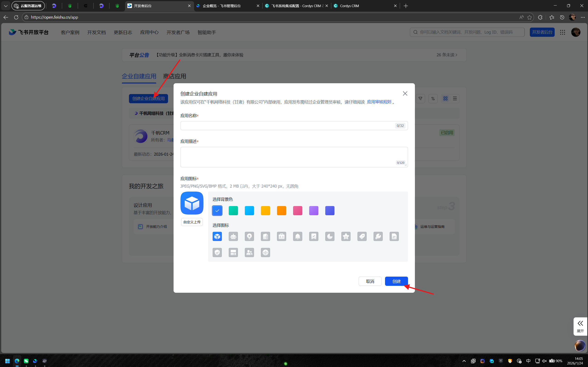Select the star app icon

346,236
